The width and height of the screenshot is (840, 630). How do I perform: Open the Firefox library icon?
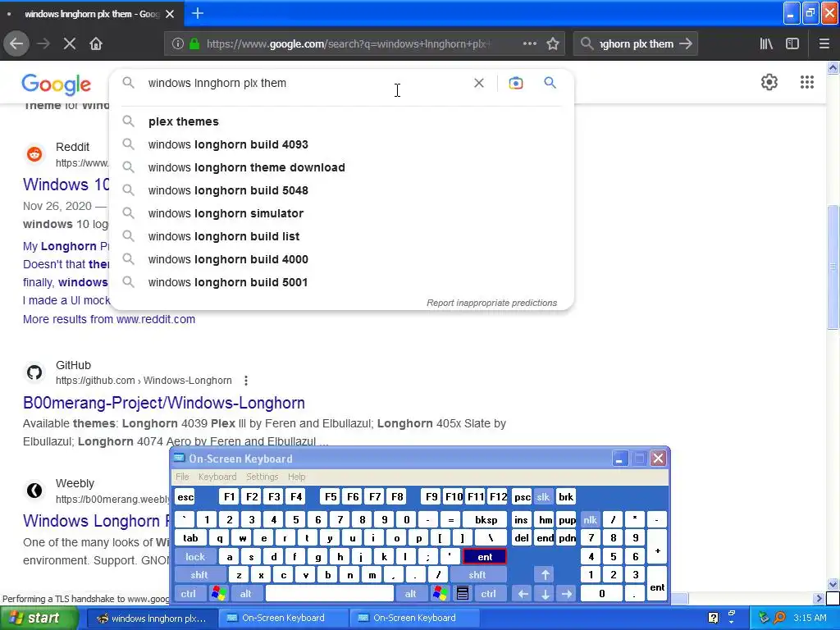pos(766,44)
